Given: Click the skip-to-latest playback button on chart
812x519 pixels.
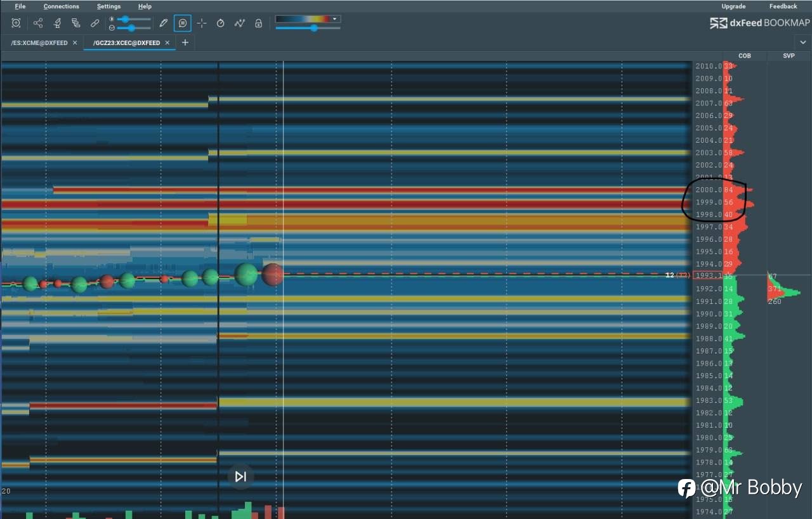Looking at the screenshot, I should 240,476.
